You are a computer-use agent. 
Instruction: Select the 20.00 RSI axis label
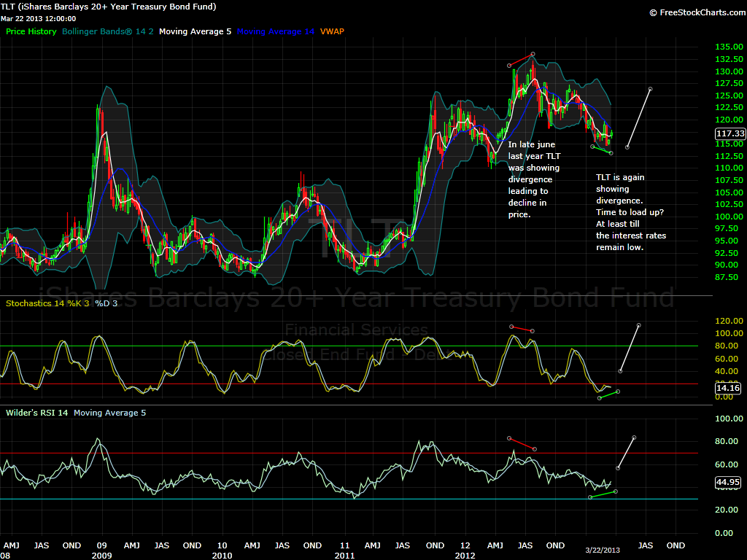pyautogui.click(x=727, y=510)
